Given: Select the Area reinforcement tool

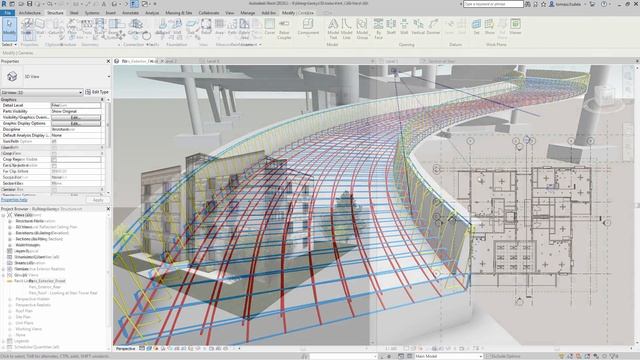Looking at the screenshot, I should [x=220, y=27].
